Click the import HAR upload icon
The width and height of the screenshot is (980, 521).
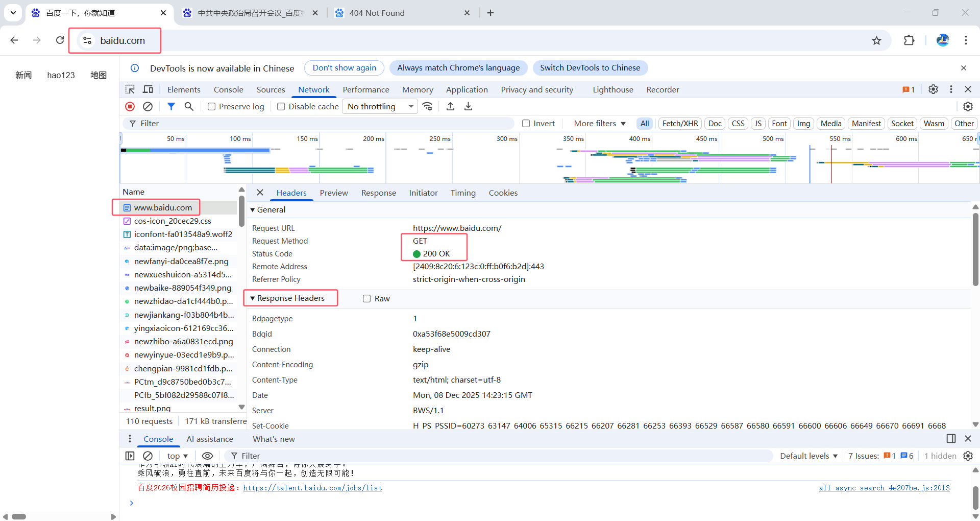tap(450, 106)
